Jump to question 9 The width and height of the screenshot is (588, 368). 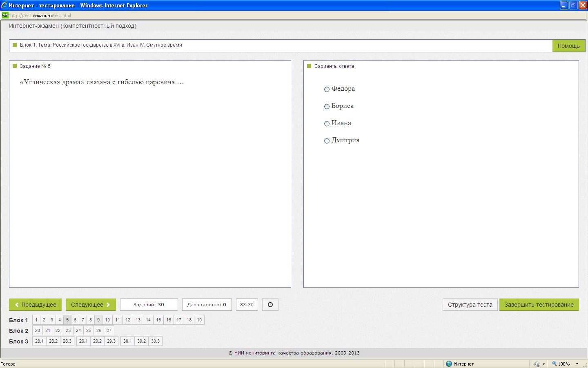[98, 320]
